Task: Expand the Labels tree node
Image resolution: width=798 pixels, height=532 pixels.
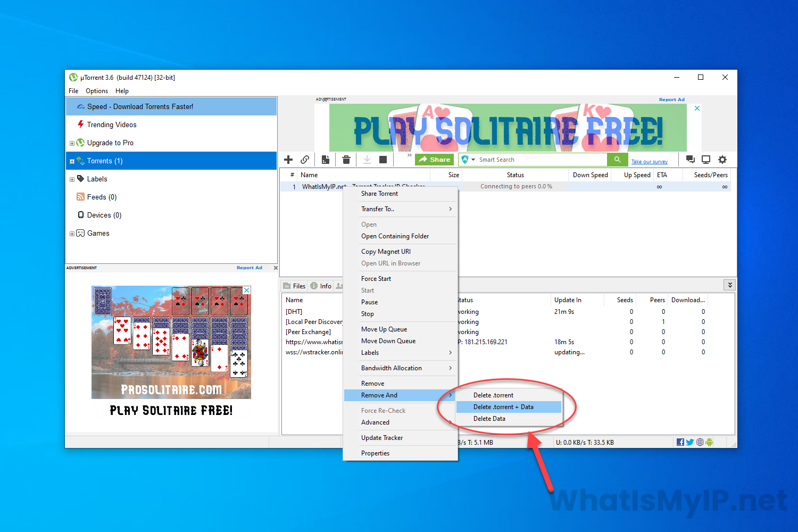Action: point(72,179)
